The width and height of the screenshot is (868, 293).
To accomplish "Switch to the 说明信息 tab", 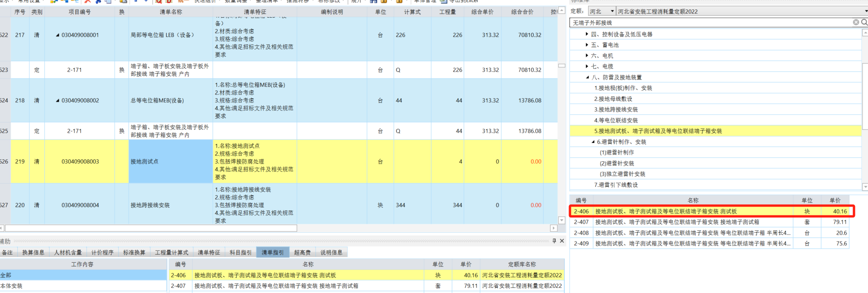I will point(331,252).
